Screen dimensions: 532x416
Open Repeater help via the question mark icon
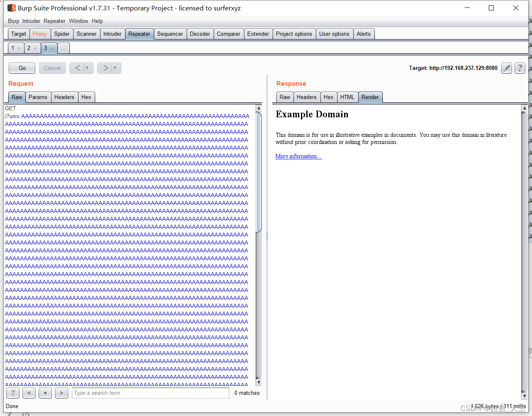(x=520, y=68)
